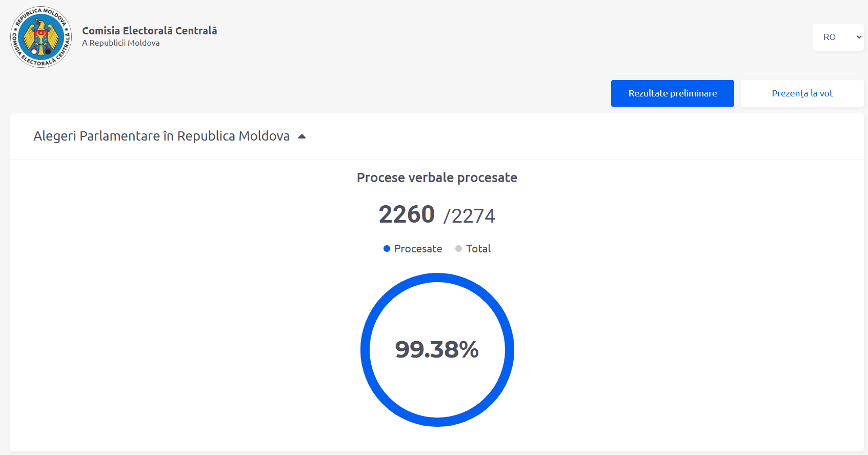
Task: Click the gray Total legend dot
Action: [458, 249]
